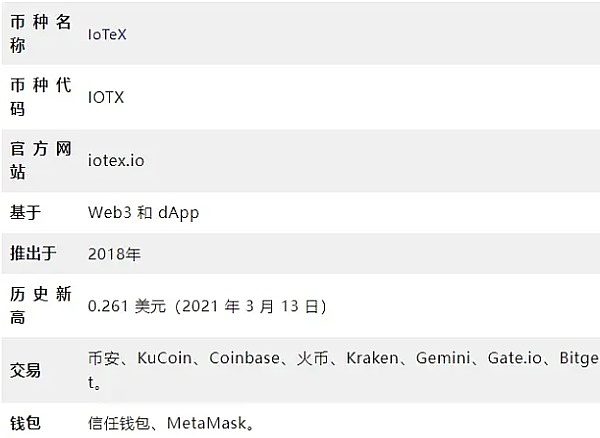Image resolution: width=600 pixels, height=438 pixels.
Task: Click the 币种名称 row label
Action: click(x=40, y=34)
